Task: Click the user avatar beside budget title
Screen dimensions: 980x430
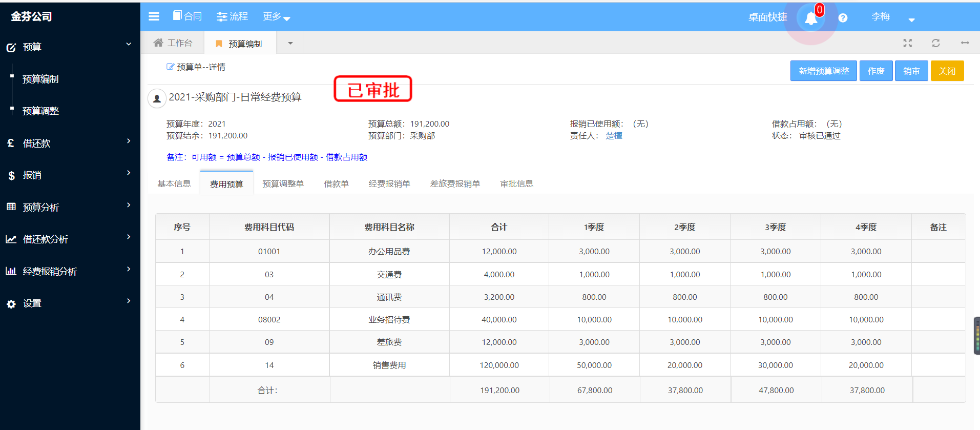Action: pos(157,98)
